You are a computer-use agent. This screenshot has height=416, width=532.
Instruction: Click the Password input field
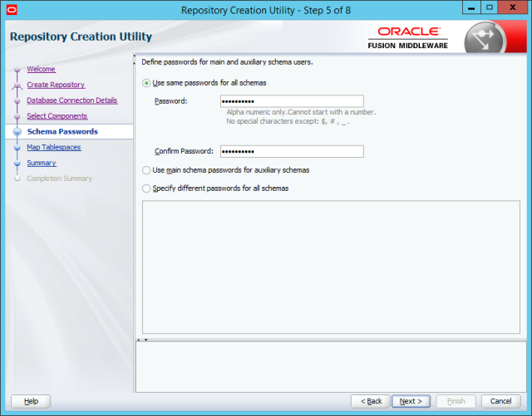tap(292, 101)
